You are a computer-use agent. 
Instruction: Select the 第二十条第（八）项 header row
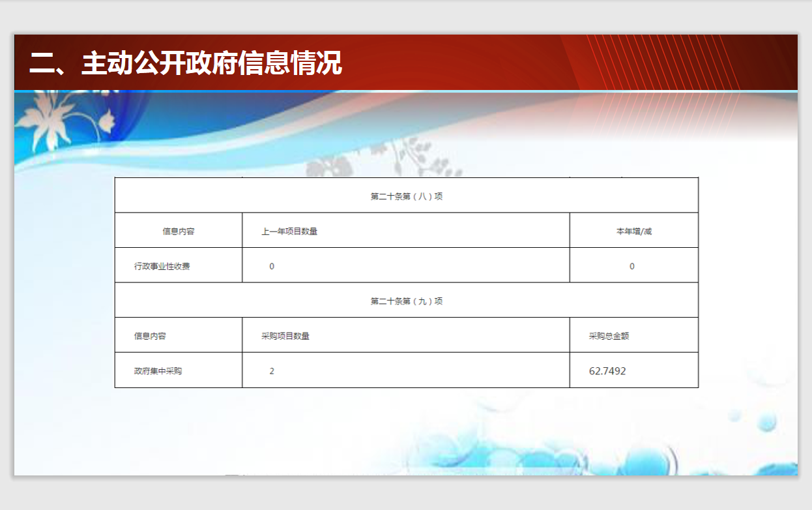406,196
